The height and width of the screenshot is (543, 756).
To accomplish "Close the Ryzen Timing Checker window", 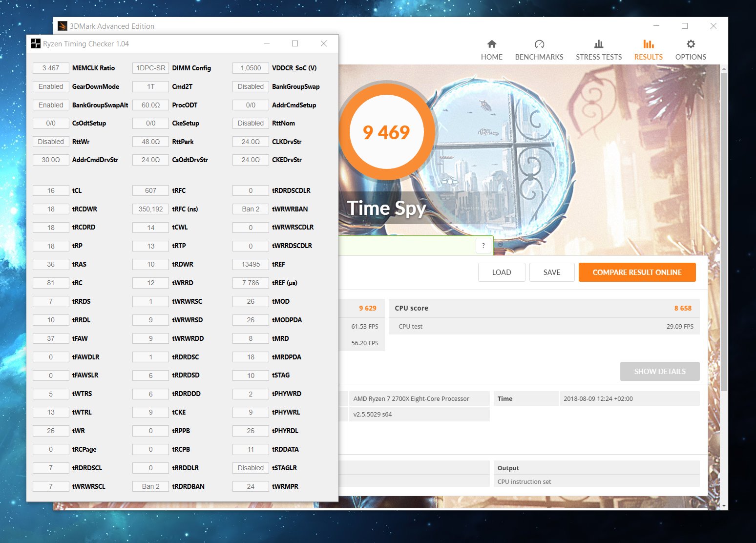I will [x=324, y=43].
